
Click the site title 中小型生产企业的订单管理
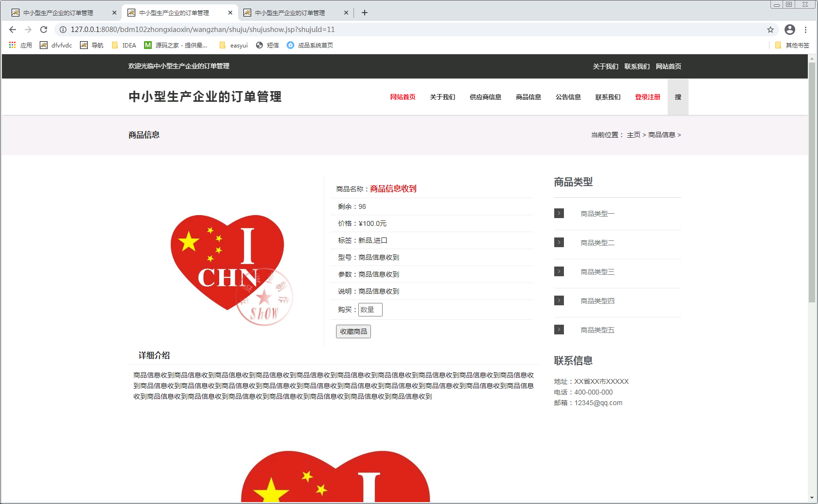click(x=205, y=96)
